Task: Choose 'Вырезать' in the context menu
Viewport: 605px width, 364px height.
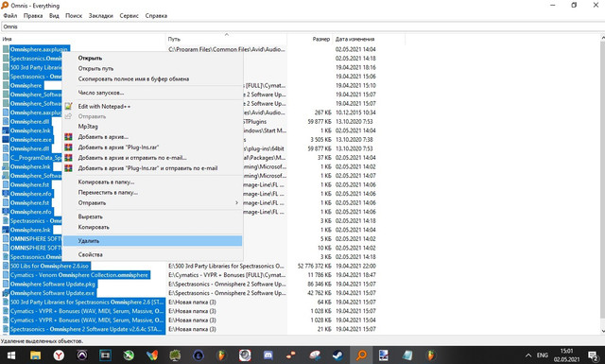Action: coord(91,217)
